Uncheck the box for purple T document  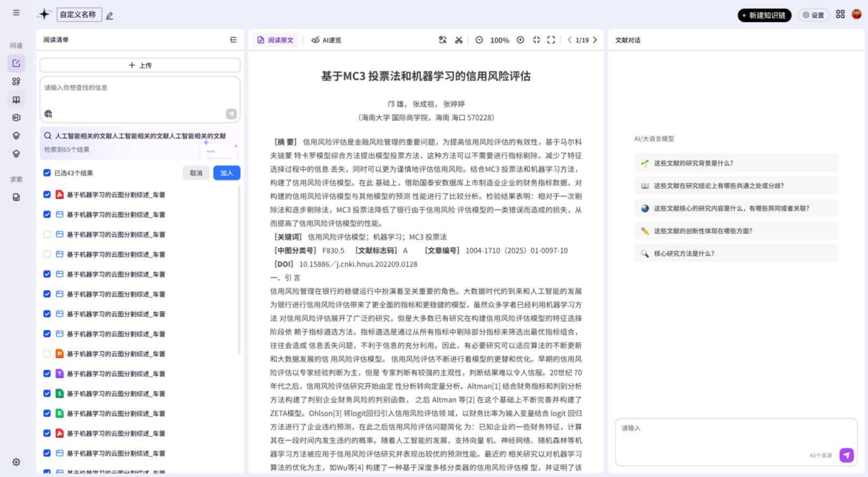[x=47, y=374]
